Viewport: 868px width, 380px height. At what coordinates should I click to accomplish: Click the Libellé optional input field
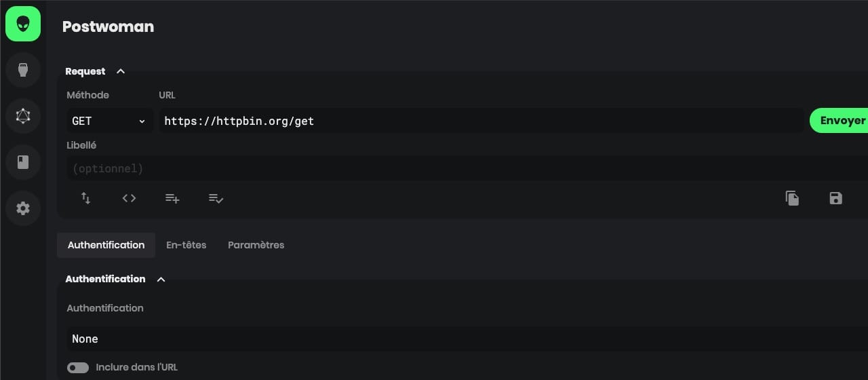click(461, 168)
